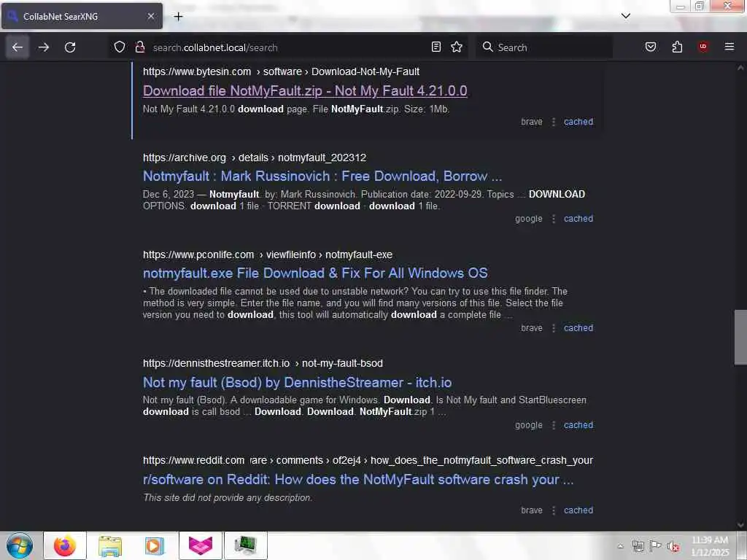Go forward one page

click(44, 47)
